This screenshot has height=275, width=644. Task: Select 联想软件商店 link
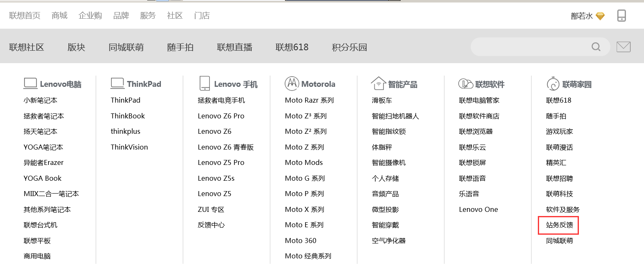tap(479, 116)
